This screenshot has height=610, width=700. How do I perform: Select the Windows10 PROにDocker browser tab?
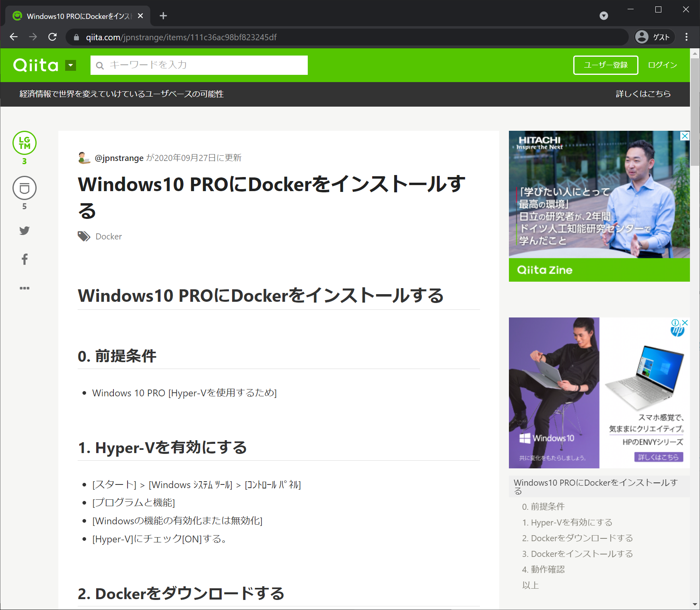tap(78, 16)
